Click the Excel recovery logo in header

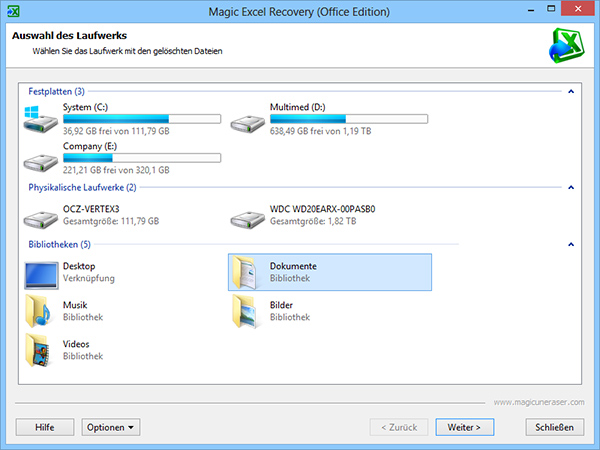pos(567,45)
